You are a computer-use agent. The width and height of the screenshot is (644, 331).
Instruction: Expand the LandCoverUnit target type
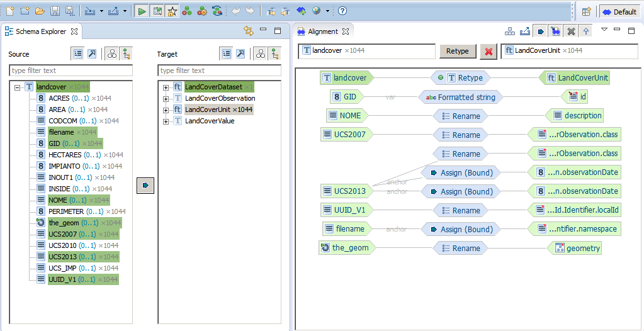coord(166,110)
